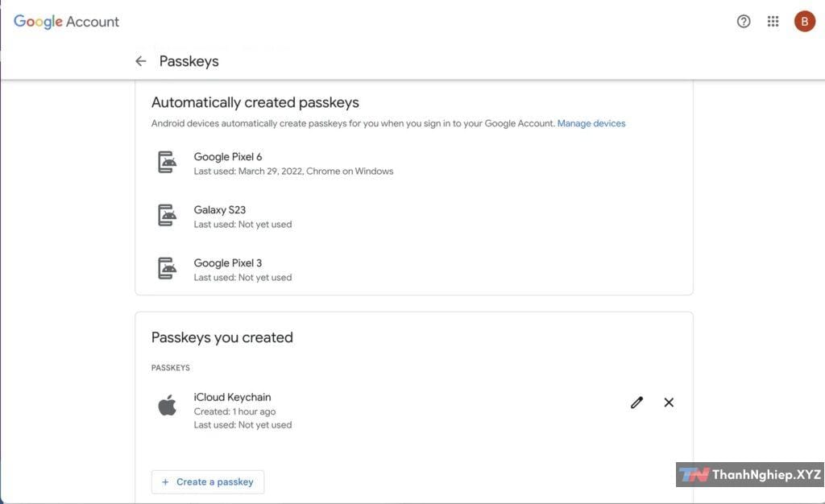This screenshot has height=504, width=825.
Task: Open the Google Account help icon
Action: pos(744,22)
